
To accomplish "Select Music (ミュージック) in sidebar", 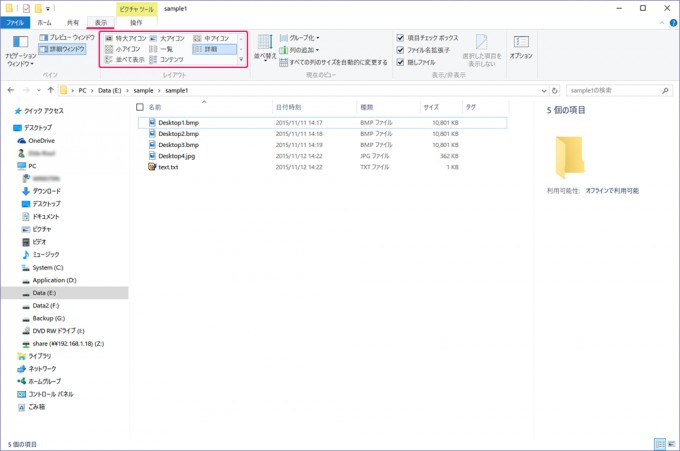I will pos(41,255).
